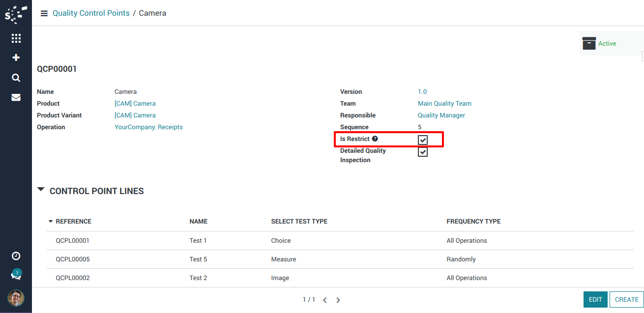Navigate to Quality Control Points breadcrumb
Image resolution: width=644 pixels, height=313 pixels.
(91, 13)
